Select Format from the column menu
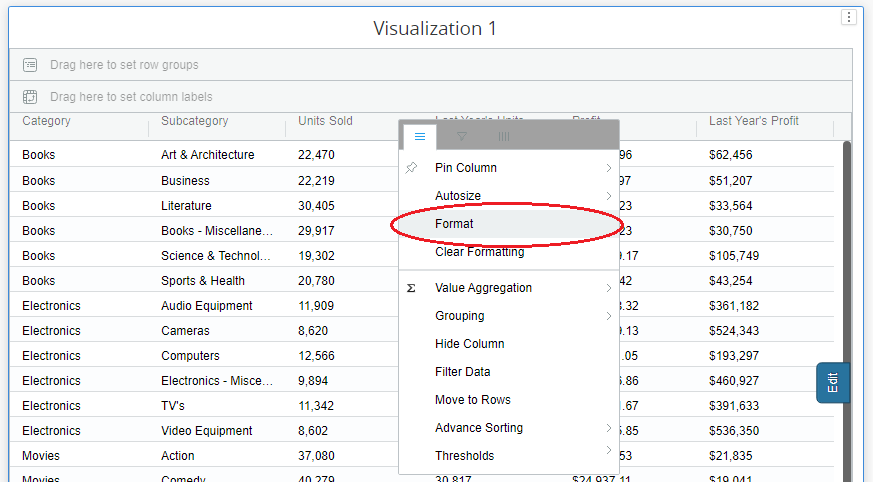Screen dimensions: 873x482 click(454, 224)
